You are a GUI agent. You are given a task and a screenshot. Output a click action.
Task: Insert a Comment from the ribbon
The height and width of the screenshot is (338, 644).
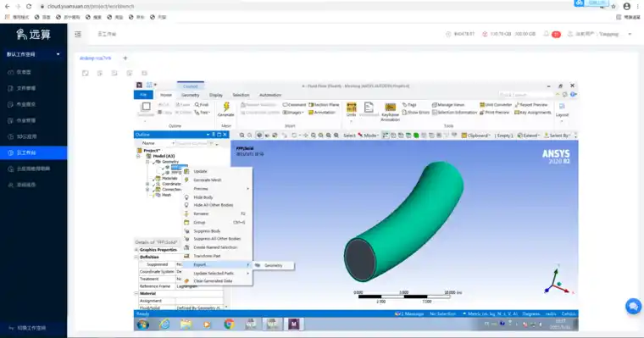click(294, 105)
